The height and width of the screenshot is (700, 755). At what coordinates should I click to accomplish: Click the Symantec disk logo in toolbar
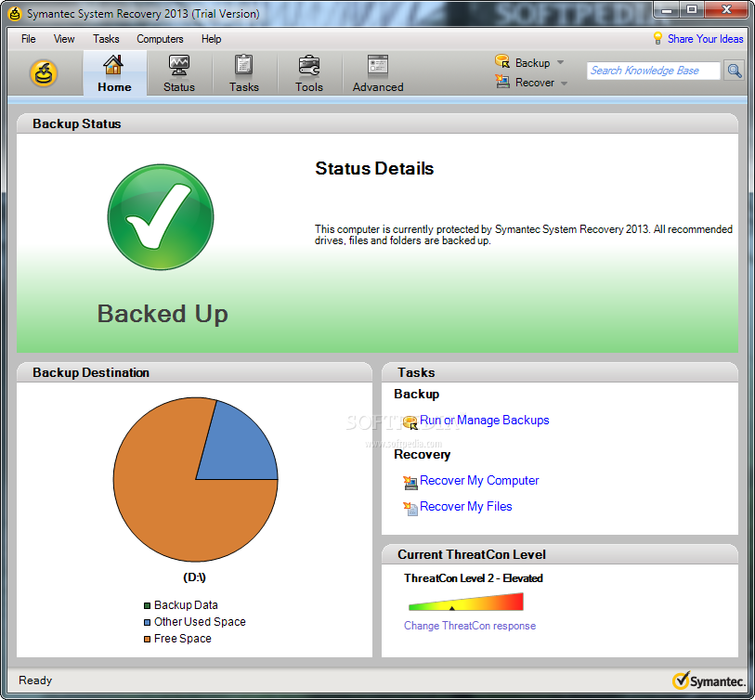pos(44,73)
